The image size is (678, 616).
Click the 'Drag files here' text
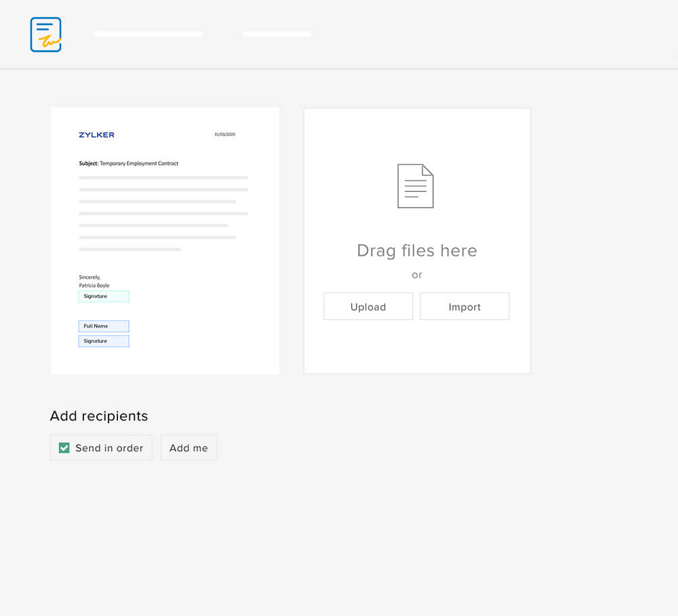(x=416, y=250)
